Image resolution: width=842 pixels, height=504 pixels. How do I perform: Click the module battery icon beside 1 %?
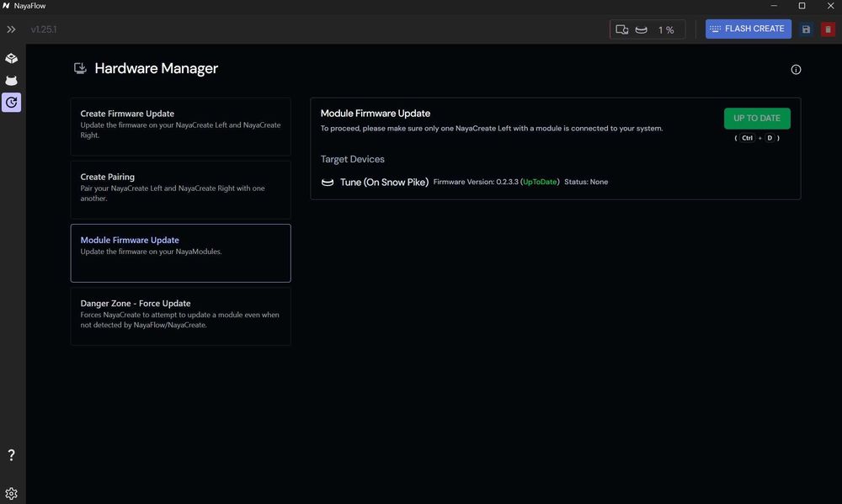point(641,29)
